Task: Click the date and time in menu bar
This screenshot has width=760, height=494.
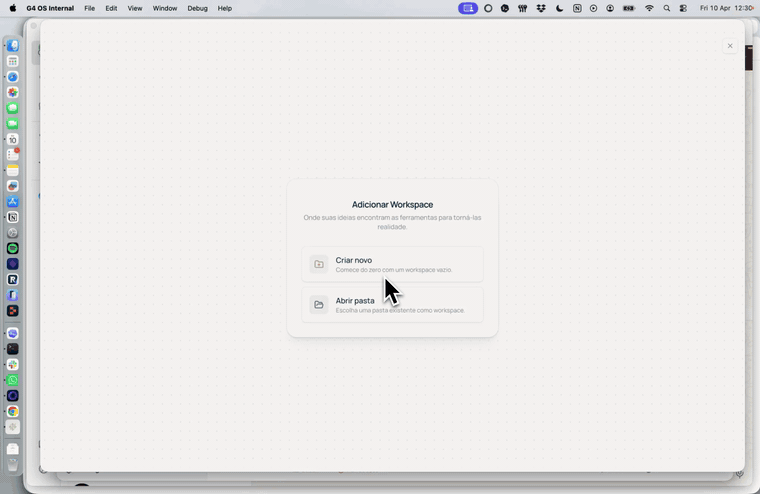Action: point(727,8)
